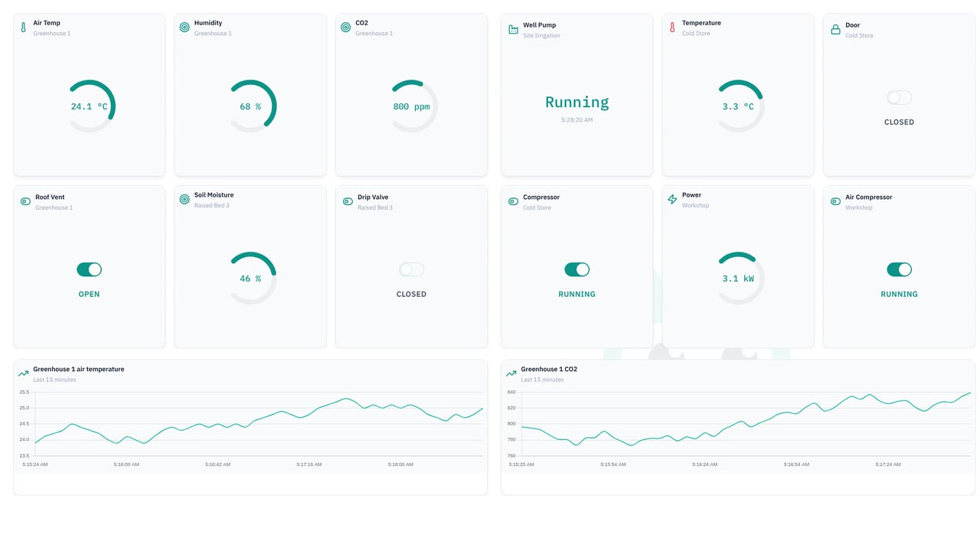This screenshot has width=980, height=551.
Task: Turn on the Drip Valve switch
Action: point(411,269)
